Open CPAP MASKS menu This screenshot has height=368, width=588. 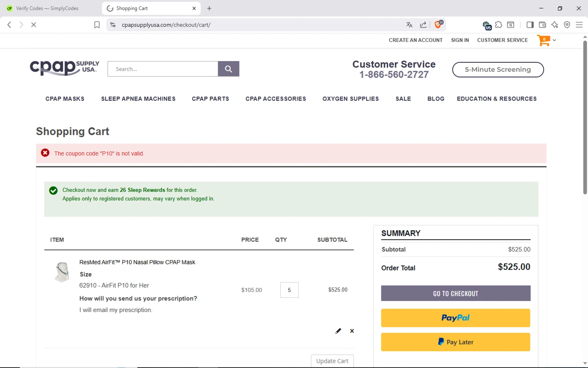pos(65,99)
